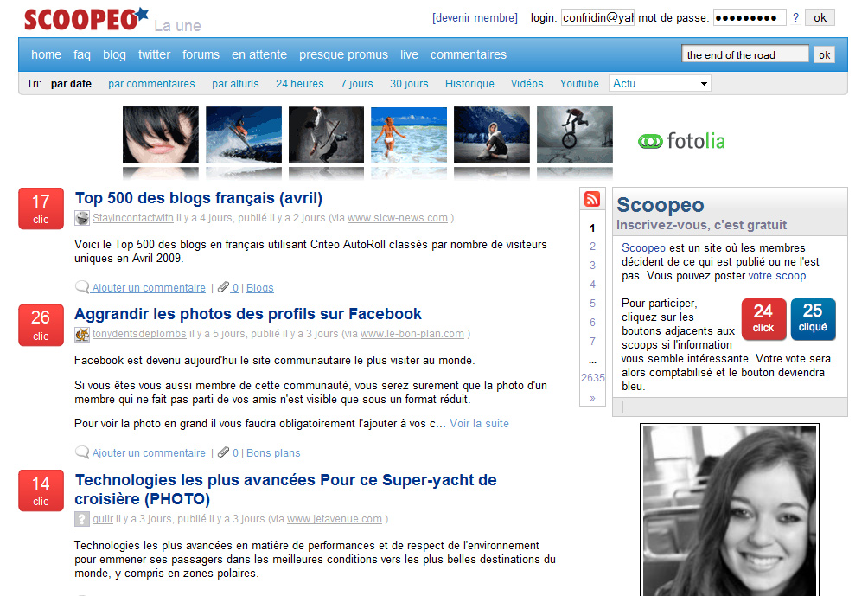Open the blog menu item

115,54
